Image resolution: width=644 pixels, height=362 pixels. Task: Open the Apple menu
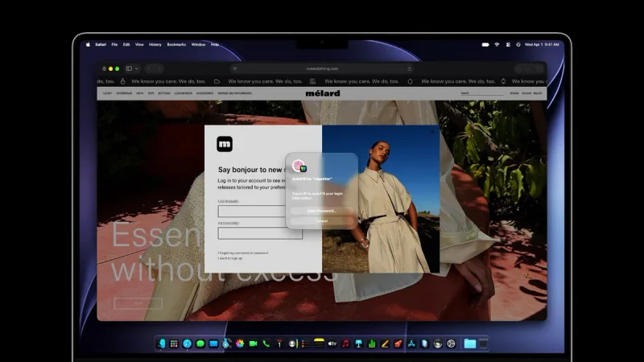tap(88, 44)
